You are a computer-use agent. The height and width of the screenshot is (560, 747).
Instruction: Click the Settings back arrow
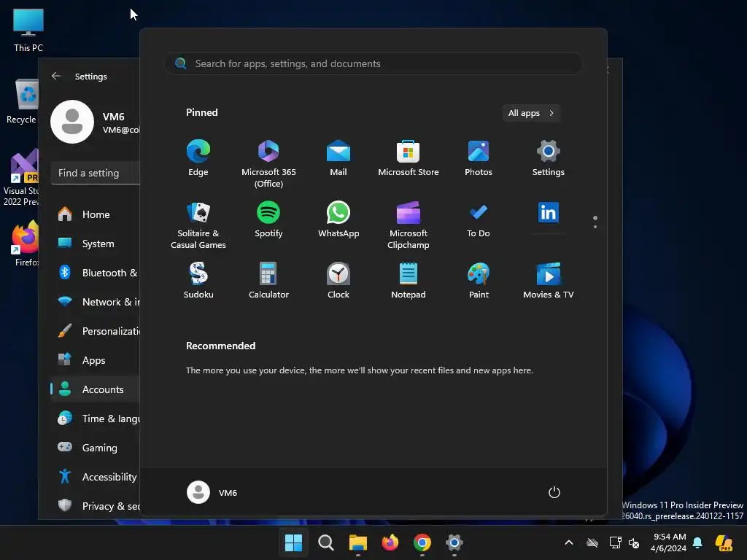click(x=56, y=76)
